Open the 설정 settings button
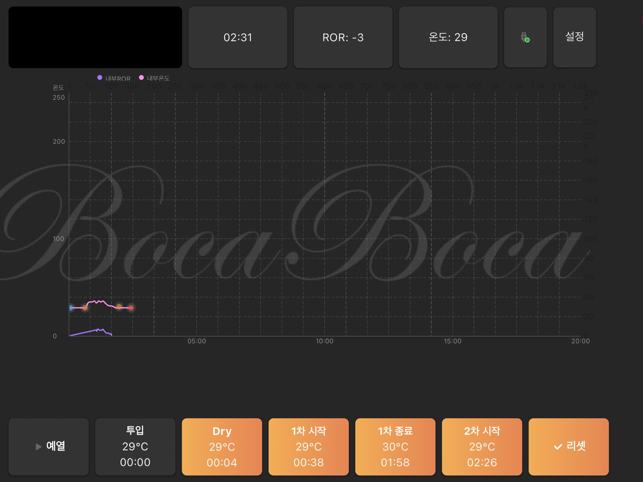Image resolution: width=643 pixels, height=482 pixels. (574, 37)
